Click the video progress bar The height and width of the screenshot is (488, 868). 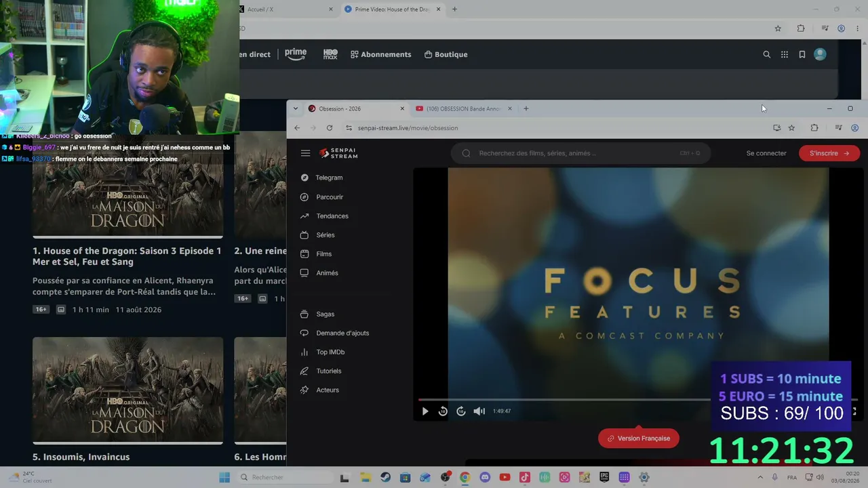pyautogui.click(x=638, y=400)
